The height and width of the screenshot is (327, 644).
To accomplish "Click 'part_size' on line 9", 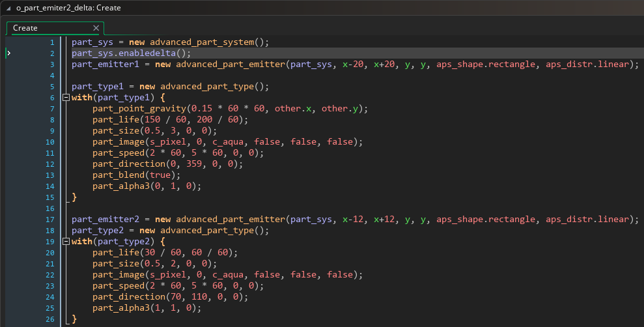I will (116, 131).
